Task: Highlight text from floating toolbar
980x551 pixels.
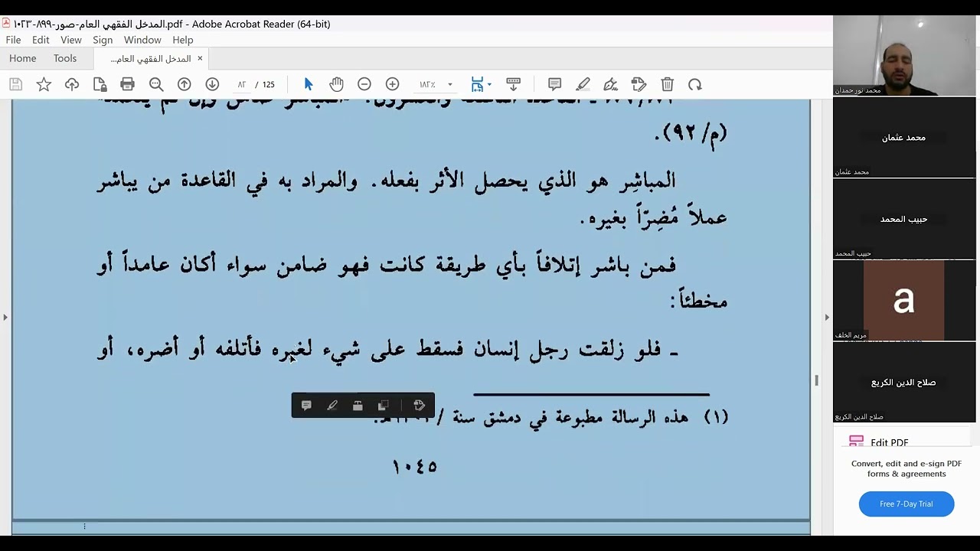Action: (x=332, y=406)
